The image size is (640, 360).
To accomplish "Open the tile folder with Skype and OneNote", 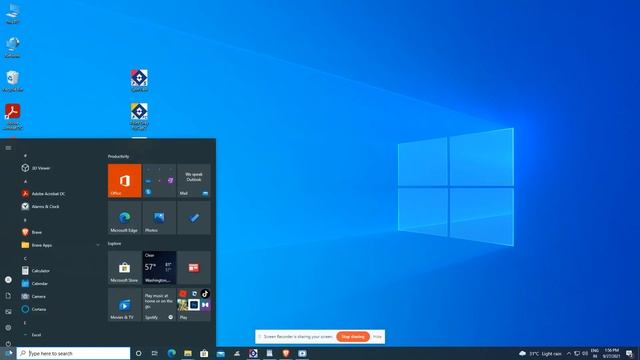I will point(159,181).
